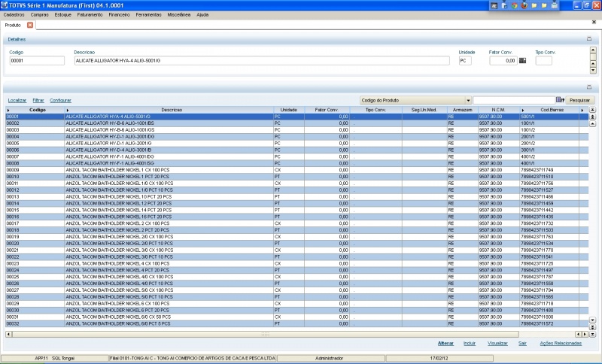Close the Produto tab with the X icon
The image size is (602, 364).
(x=30, y=25)
